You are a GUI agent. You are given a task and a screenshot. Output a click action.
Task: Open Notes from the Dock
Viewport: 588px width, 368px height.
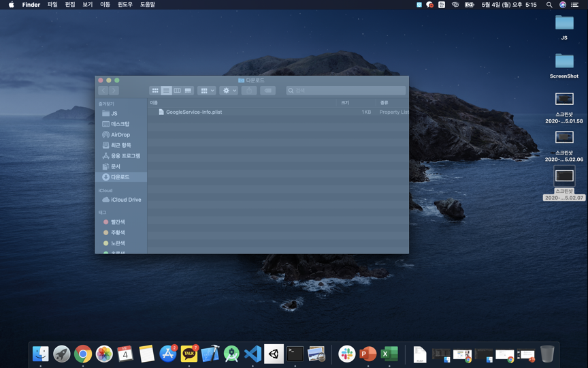click(146, 354)
